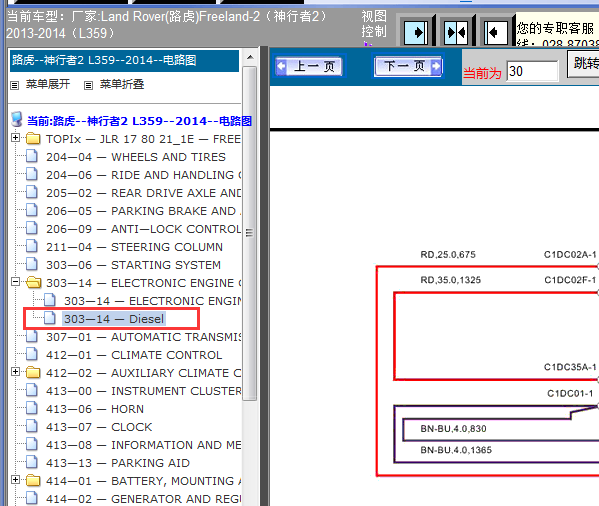This screenshot has height=506, width=599.
Task: Click the 414—01 BATTERY folder icon
Action: click(x=33, y=480)
